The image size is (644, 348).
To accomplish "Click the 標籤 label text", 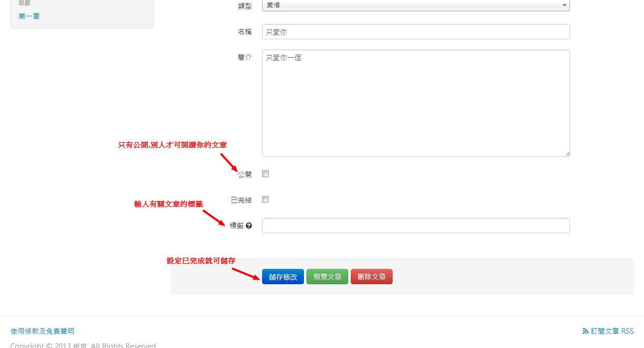I will (237, 226).
